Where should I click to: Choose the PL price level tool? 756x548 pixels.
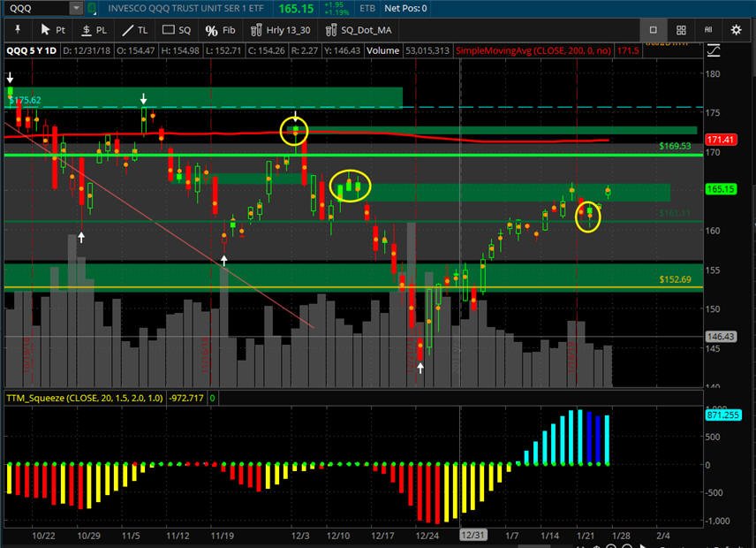94,30
